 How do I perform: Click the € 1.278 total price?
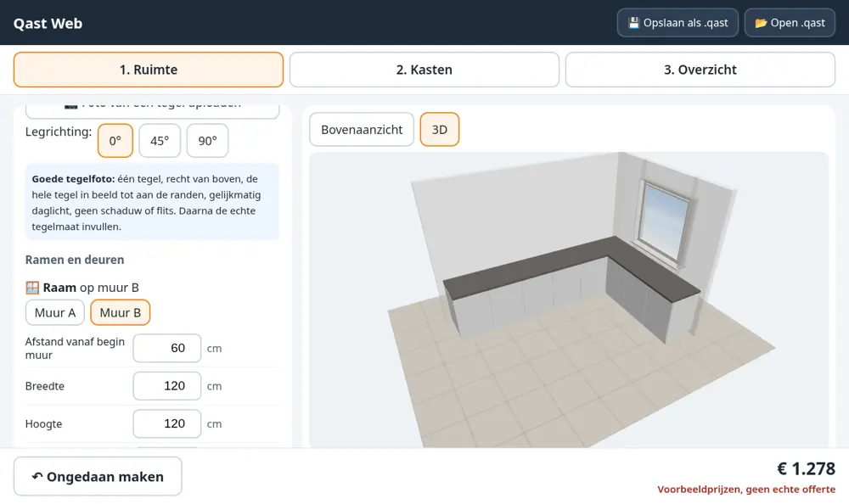(x=807, y=469)
